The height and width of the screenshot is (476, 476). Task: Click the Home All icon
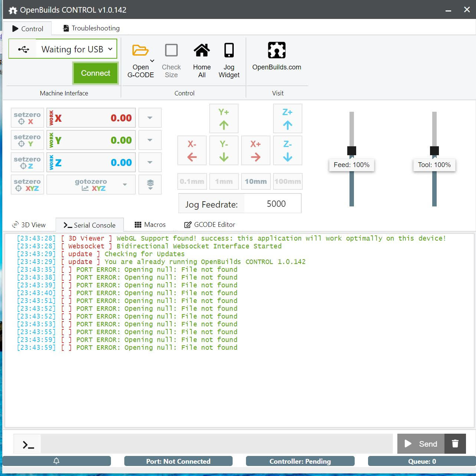202,50
